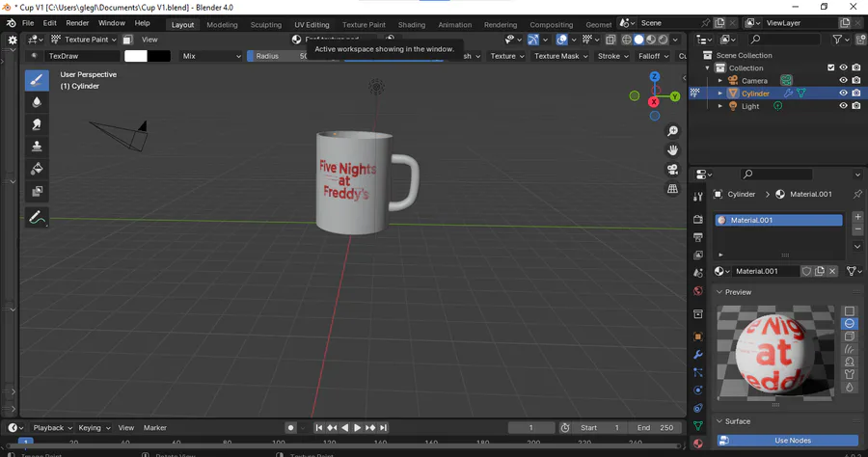Switch to the UV Editing workspace tab

coord(312,24)
